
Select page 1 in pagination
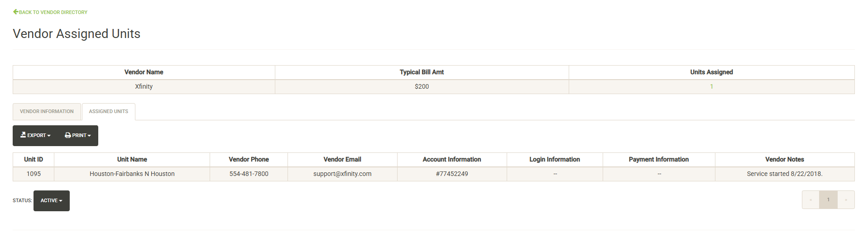pyautogui.click(x=828, y=200)
